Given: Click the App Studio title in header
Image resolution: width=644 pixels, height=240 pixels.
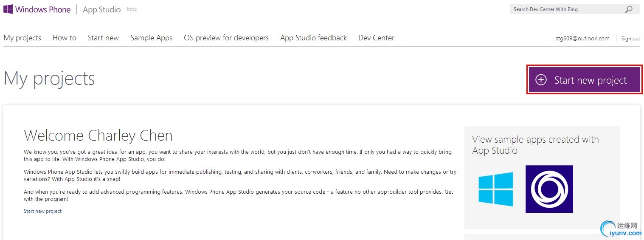Looking at the screenshot, I should pyautogui.click(x=102, y=10).
